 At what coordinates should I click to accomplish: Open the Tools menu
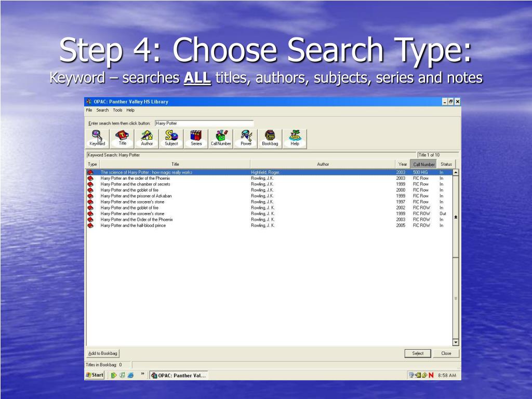(117, 110)
